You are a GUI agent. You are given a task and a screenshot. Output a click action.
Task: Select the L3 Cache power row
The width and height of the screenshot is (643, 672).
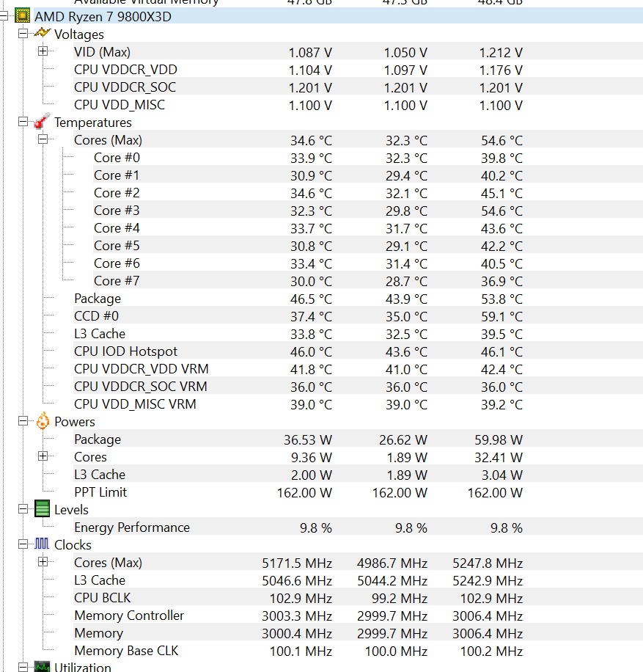point(358,475)
